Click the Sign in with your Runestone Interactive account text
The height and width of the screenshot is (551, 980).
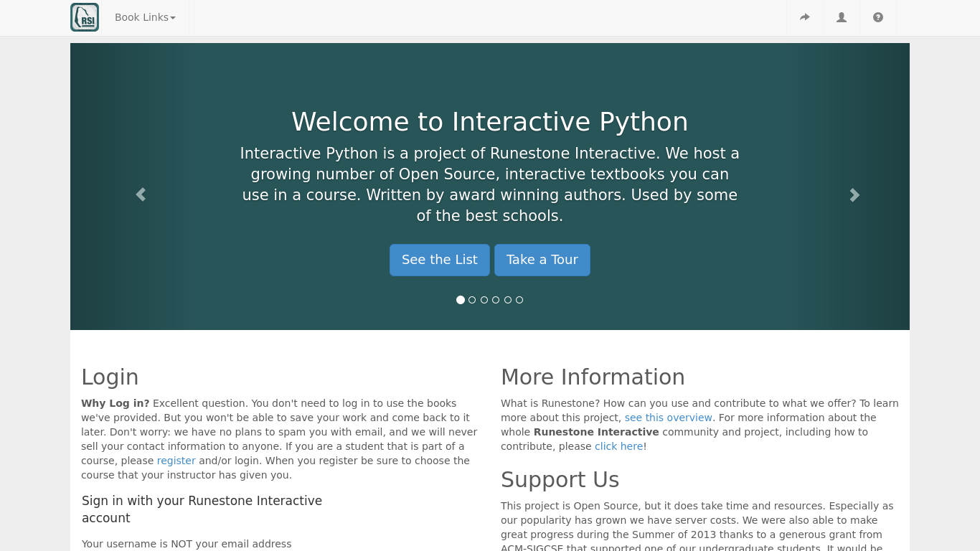[202, 509]
